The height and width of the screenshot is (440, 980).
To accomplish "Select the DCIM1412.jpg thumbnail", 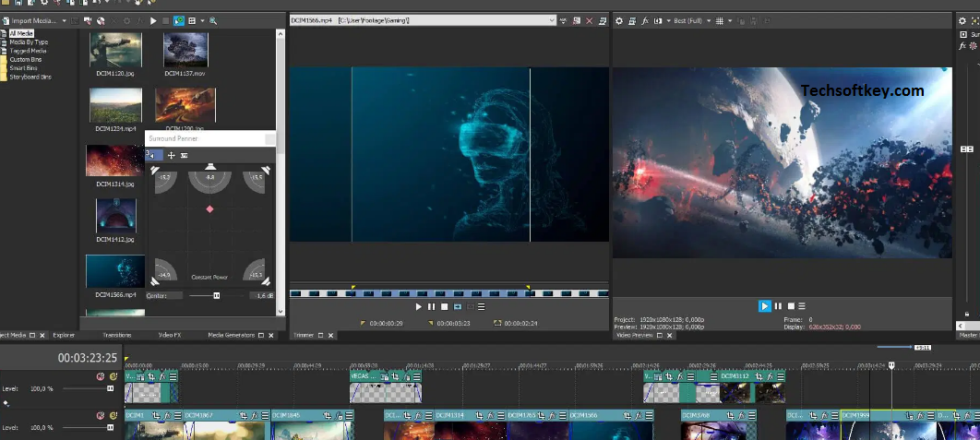I will pyautogui.click(x=116, y=216).
